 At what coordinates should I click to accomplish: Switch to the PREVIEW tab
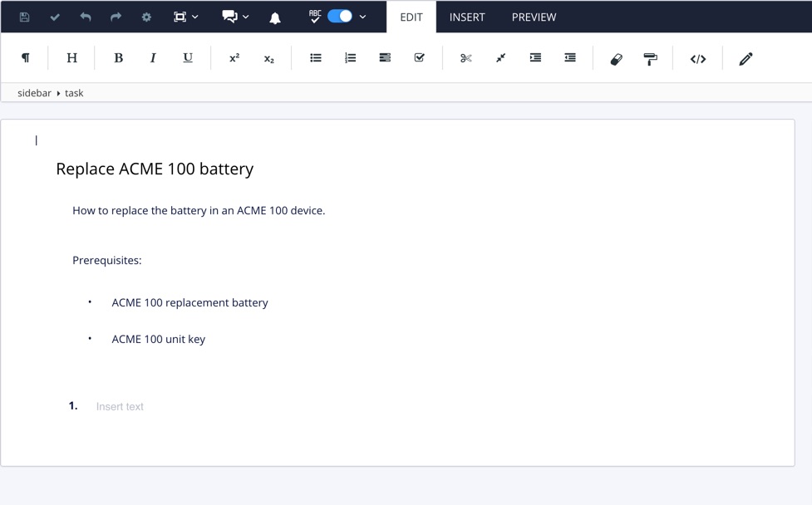pyautogui.click(x=534, y=17)
